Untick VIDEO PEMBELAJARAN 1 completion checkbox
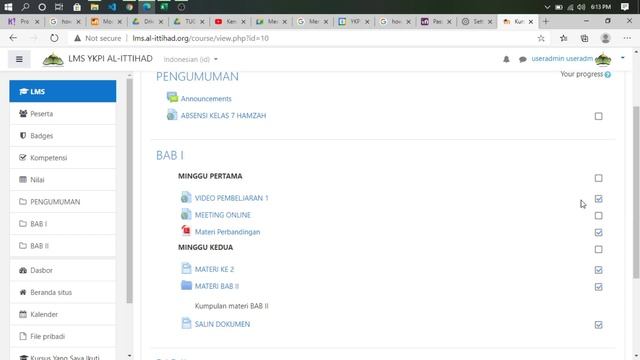 [x=598, y=199]
